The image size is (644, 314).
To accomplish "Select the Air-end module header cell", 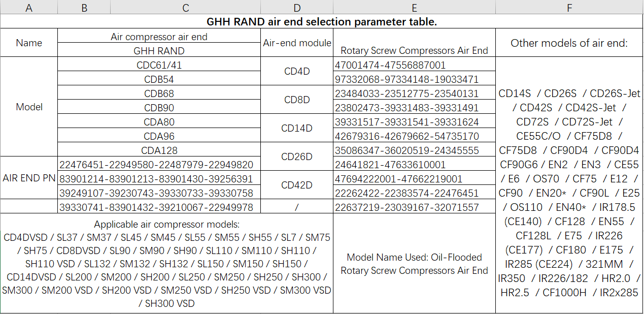I will click(297, 43).
